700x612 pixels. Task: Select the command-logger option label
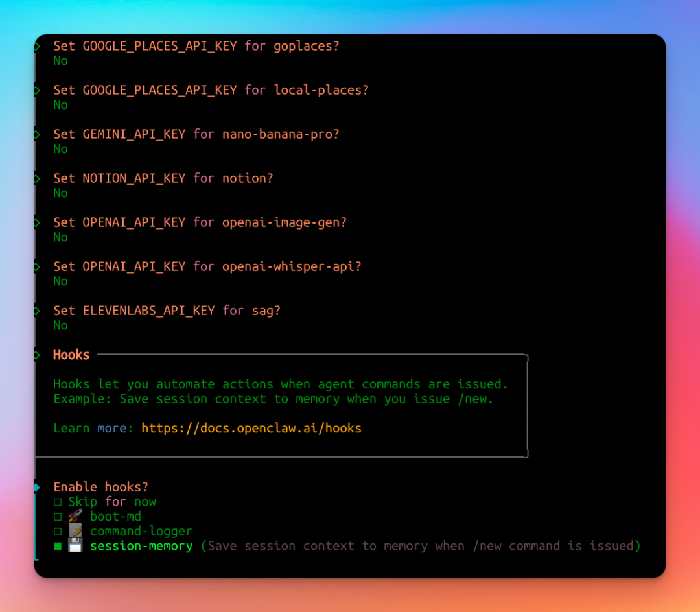click(141, 532)
